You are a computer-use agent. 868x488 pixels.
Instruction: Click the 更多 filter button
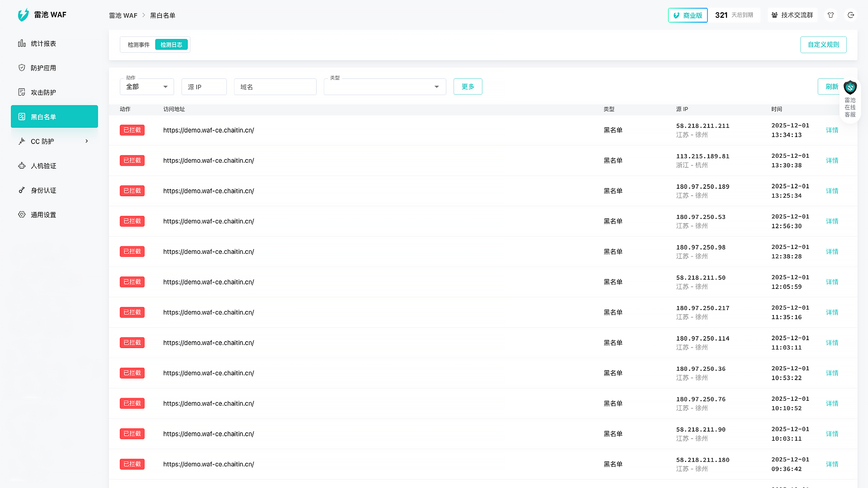coord(468,87)
